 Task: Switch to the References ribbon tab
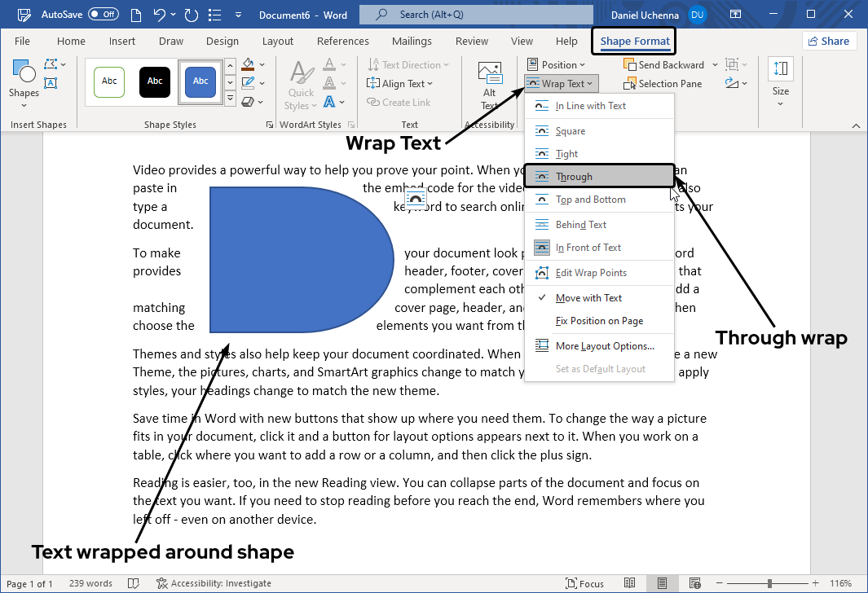point(342,41)
